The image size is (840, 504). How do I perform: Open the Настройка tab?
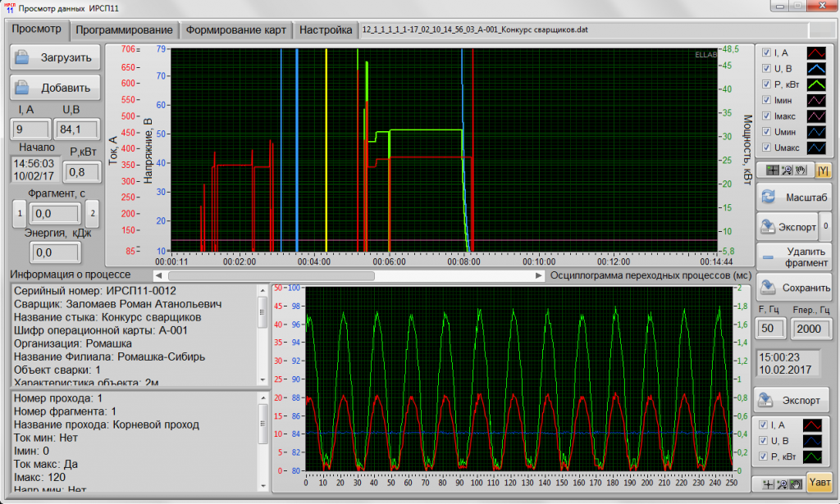point(326,30)
